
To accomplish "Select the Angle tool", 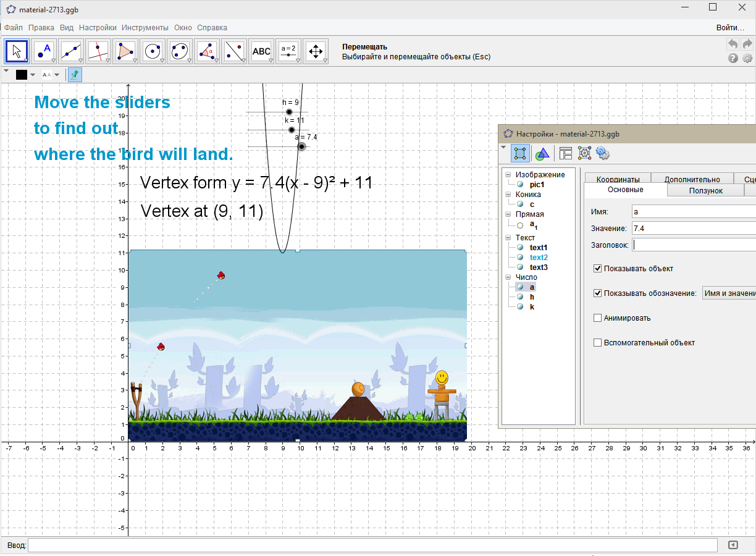I will coord(208,51).
